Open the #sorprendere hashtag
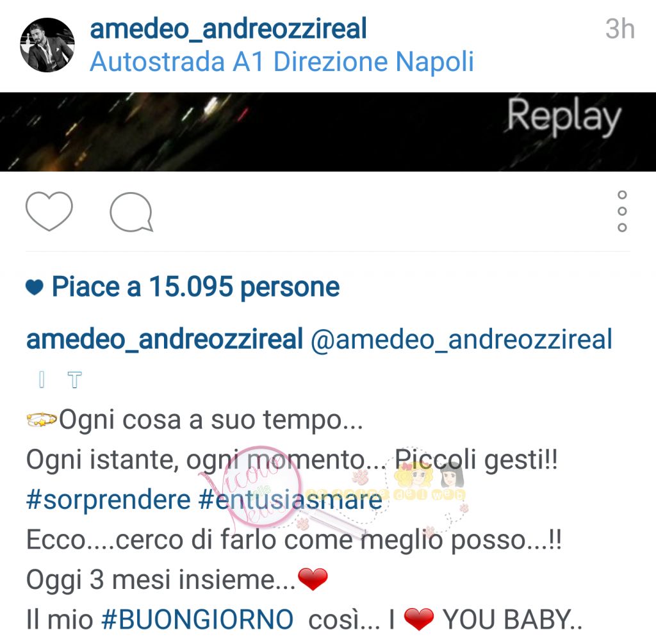This screenshot has height=644, width=656. tap(108, 500)
